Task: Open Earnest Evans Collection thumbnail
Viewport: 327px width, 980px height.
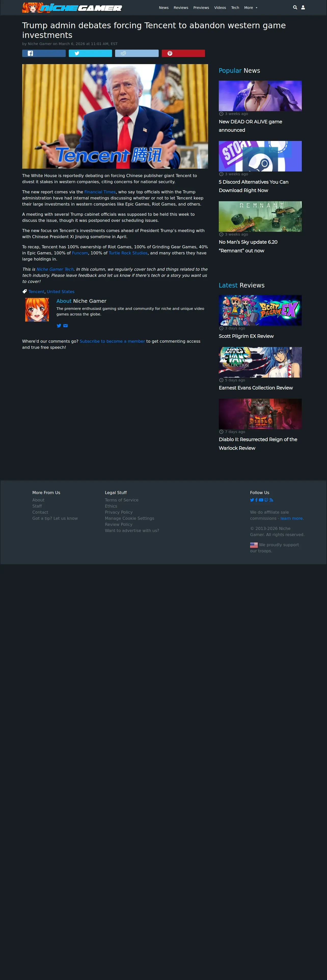Action: [x=260, y=362]
